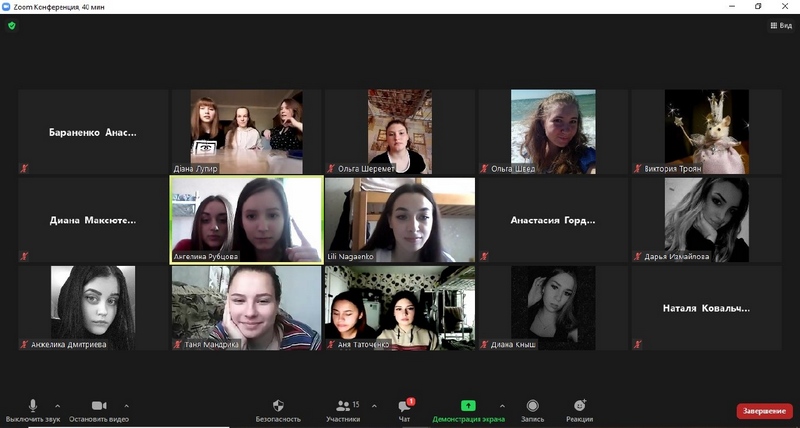Click muted mic icon on Анастасия Горд tile

point(484,257)
